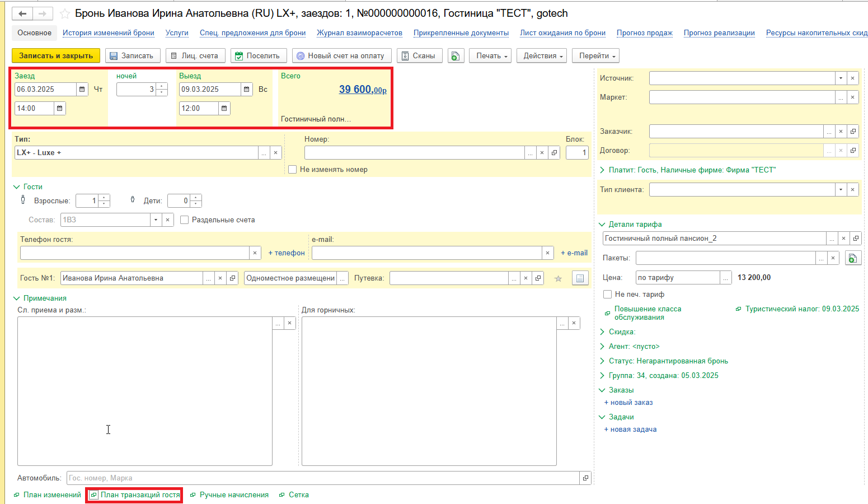The width and height of the screenshot is (868, 504).
Task: Clear the Номер field
Action: point(542,152)
